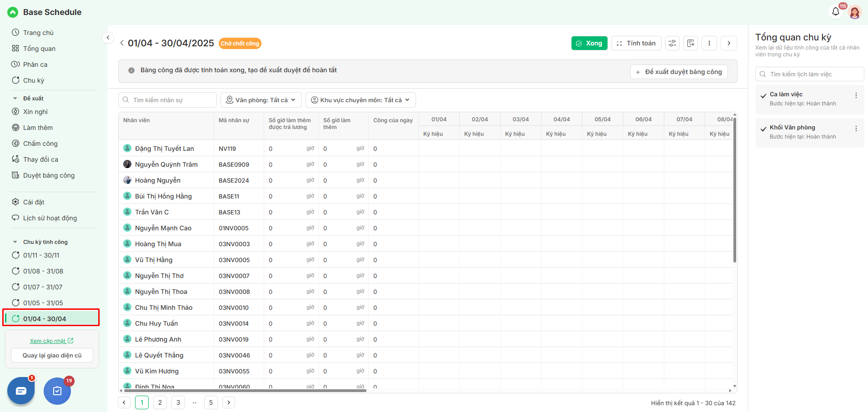868x412 pixels.
Task: Select cycle 01/04 - 30/04
Action: [x=51, y=318]
